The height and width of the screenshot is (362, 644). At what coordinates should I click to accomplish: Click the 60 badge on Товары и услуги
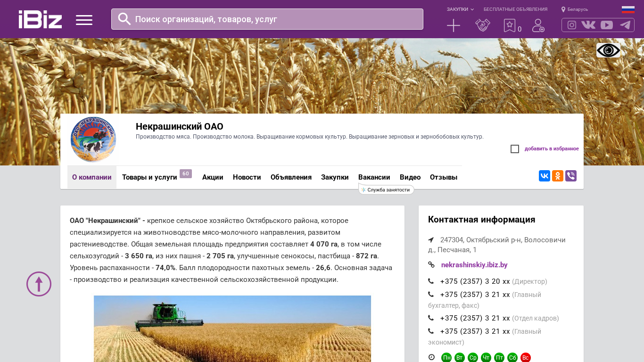pyautogui.click(x=186, y=173)
